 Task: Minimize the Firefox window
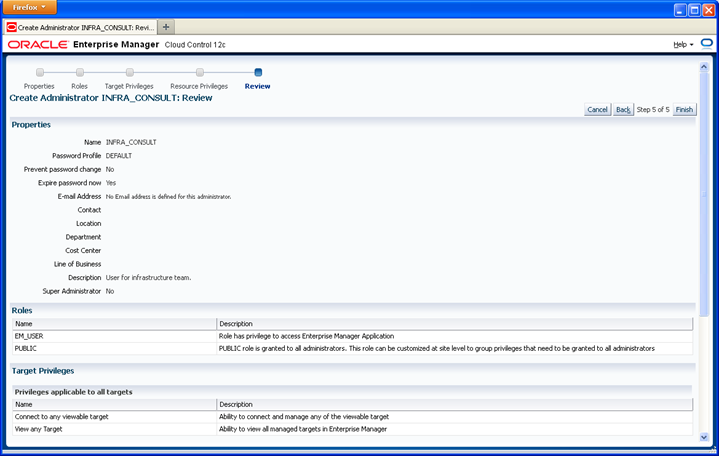(680, 10)
